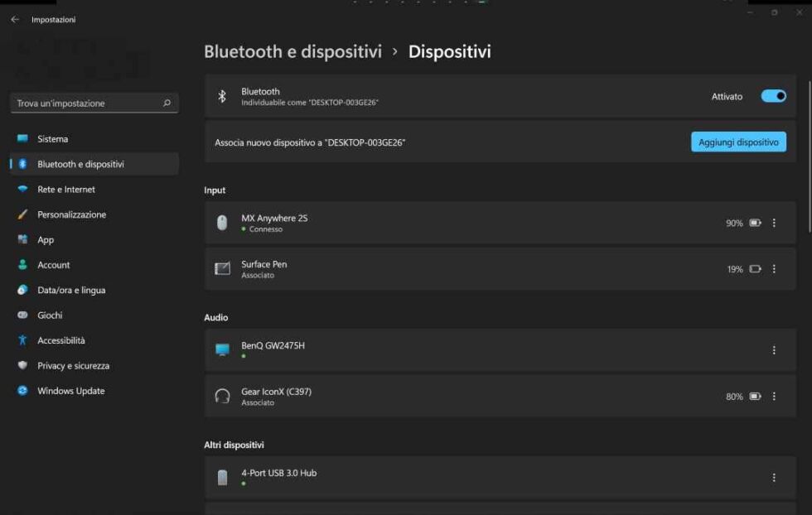Turn off the Bluetooth Attivato toggle
Viewport: 812px width, 515px height.
click(773, 96)
